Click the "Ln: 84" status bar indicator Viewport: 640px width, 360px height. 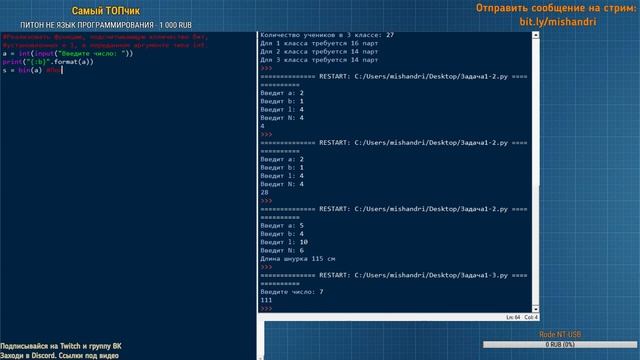tap(513, 317)
